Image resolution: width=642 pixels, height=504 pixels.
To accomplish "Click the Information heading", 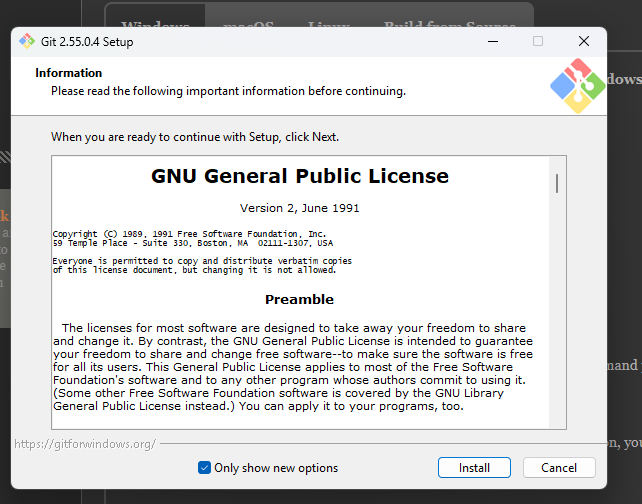I will pos(69,73).
